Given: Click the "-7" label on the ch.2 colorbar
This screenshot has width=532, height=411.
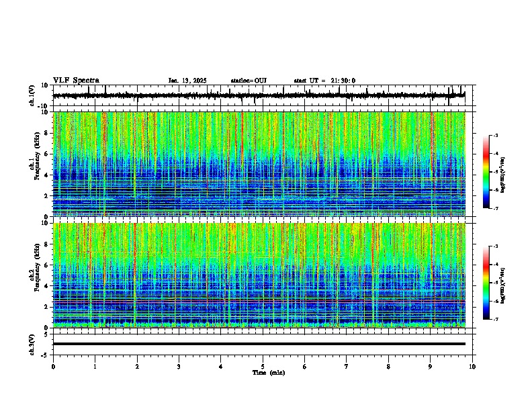Looking at the screenshot, I should coord(496,319).
